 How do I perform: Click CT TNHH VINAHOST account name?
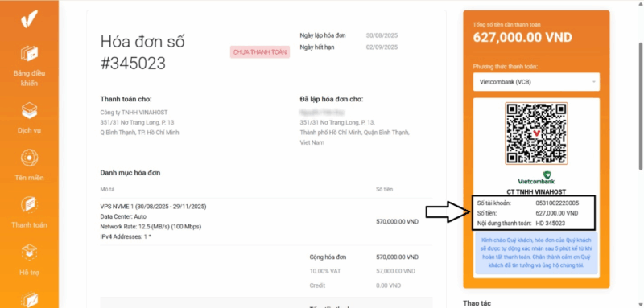536,191
